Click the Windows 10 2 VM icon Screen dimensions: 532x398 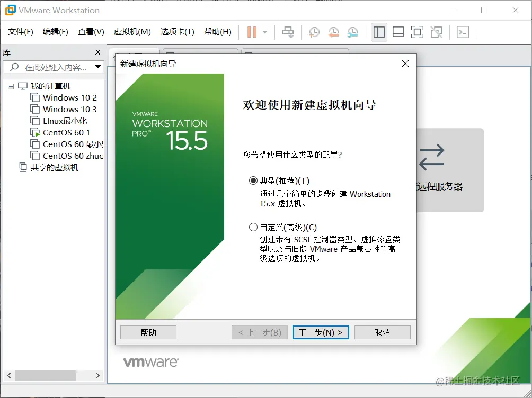click(35, 97)
